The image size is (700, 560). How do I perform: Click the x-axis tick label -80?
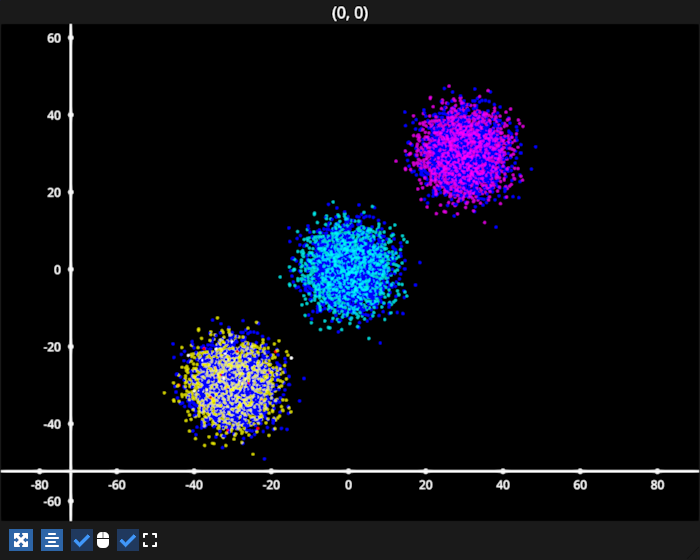39,485
